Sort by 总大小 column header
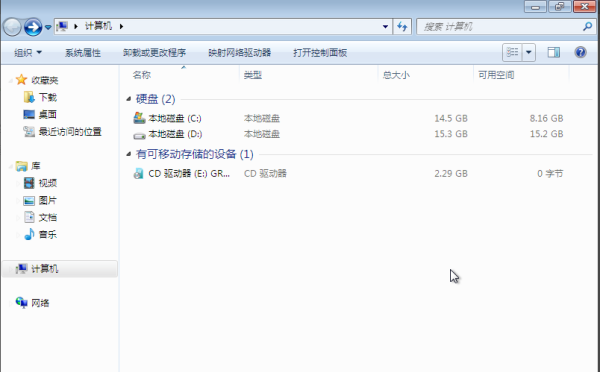 (x=396, y=75)
